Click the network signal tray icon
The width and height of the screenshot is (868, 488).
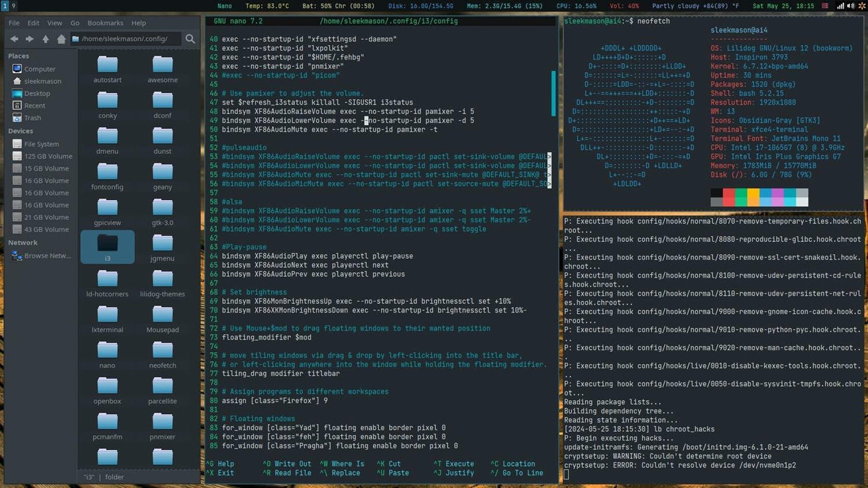click(x=841, y=5)
